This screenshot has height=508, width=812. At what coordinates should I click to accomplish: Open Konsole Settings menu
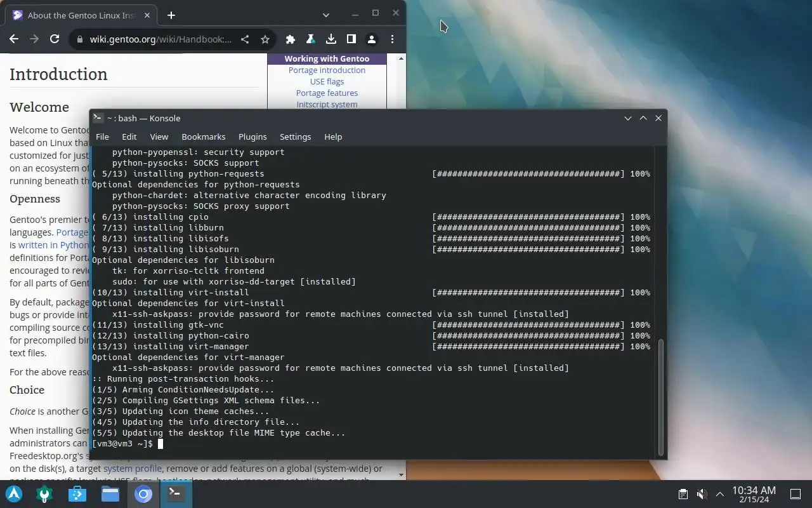(x=296, y=137)
